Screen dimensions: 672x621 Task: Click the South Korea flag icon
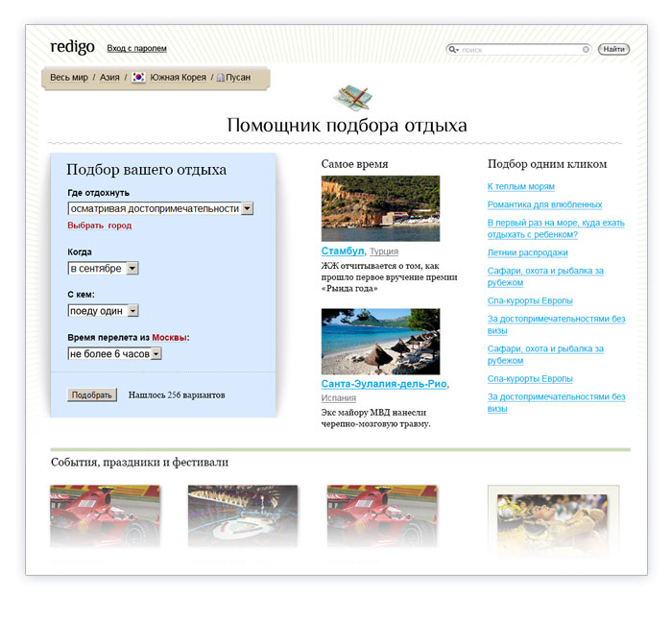tap(139, 78)
